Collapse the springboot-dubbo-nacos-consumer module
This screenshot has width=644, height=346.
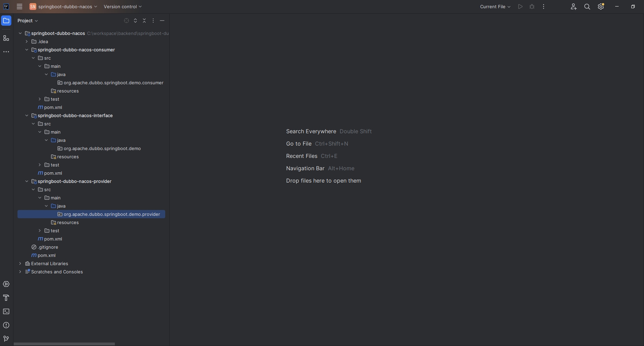[27, 50]
